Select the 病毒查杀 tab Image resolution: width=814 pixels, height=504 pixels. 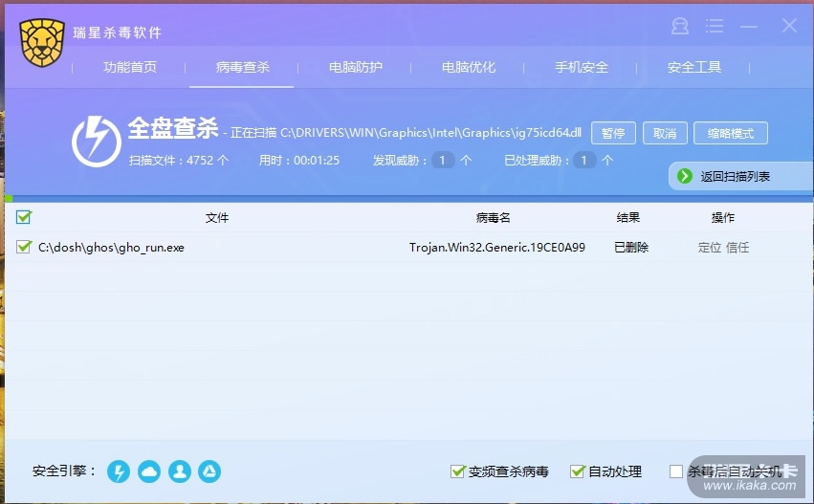[x=242, y=67]
